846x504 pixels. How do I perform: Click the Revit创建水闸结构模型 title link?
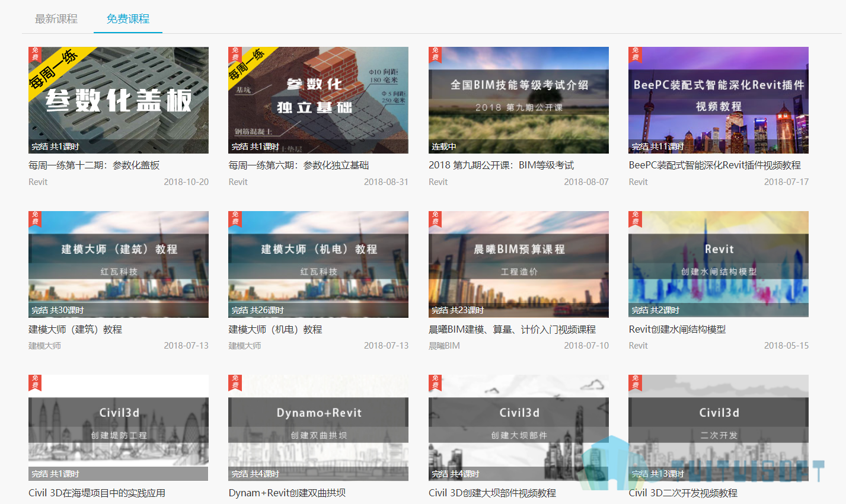pyautogui.click(x=677, y=330)
